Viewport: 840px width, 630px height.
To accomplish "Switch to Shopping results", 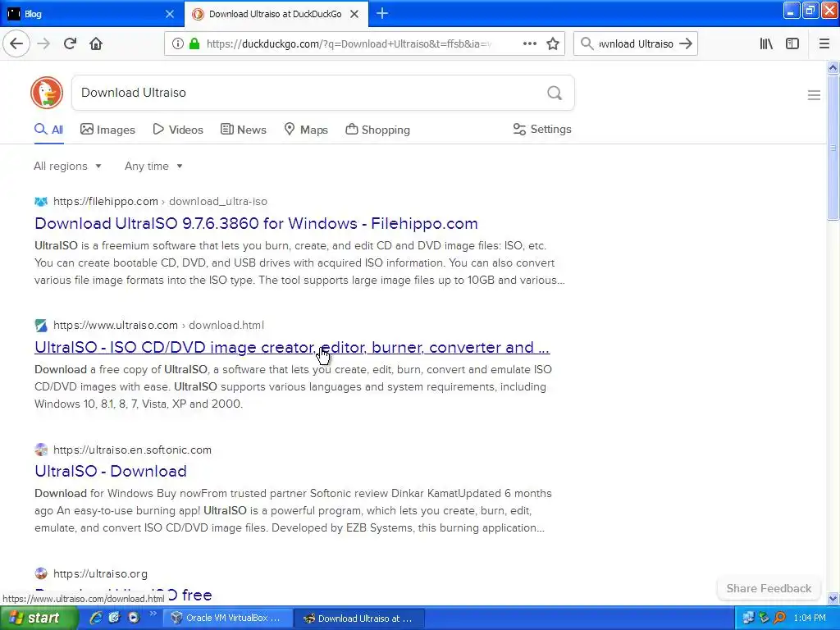I will [x=377, y=130].
